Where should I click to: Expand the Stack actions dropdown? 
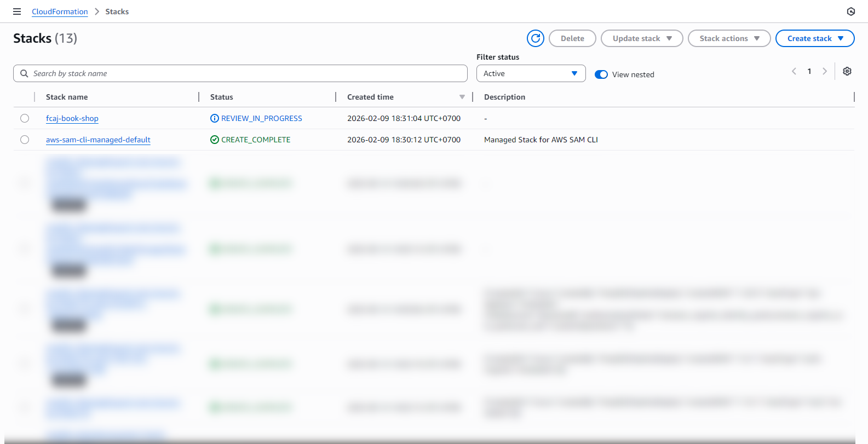(x=729, y=38)
